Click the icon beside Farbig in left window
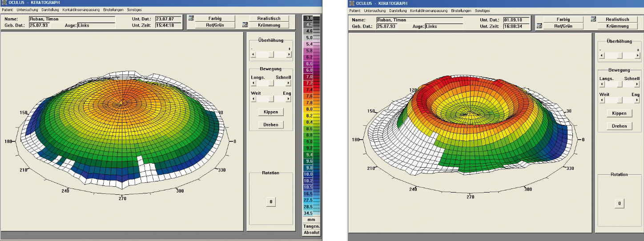 pos(191,19)
